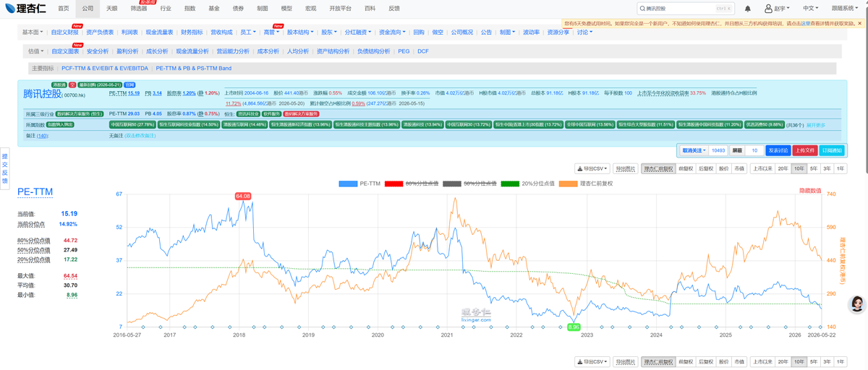Expand the 基本面 dropdown
This screenshot has height=370, width=868.
(x=33, y=33)
